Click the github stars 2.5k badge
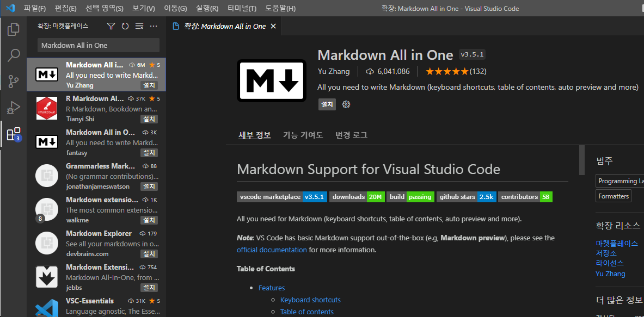 pyautogui.click(x=466, y=197)
